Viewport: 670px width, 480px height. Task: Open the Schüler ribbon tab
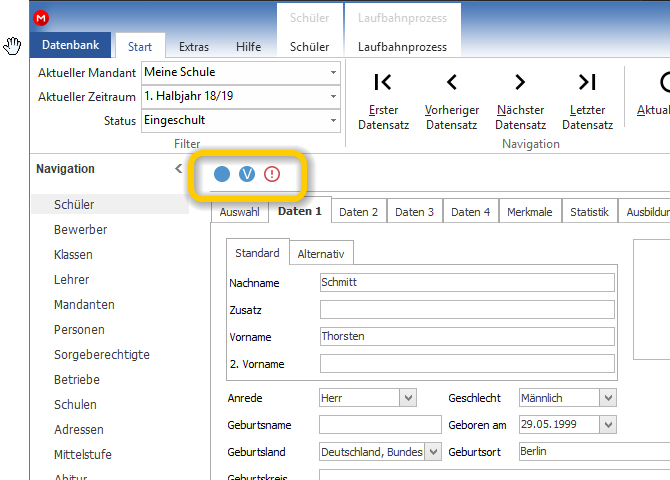tap(309, 47)
